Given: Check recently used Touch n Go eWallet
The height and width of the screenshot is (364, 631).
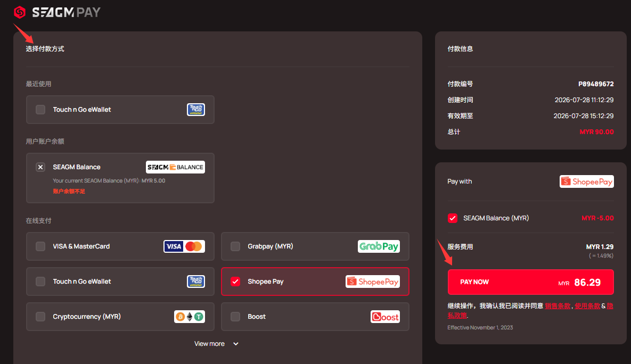Looking at the screenshot, I should [40, 110].
